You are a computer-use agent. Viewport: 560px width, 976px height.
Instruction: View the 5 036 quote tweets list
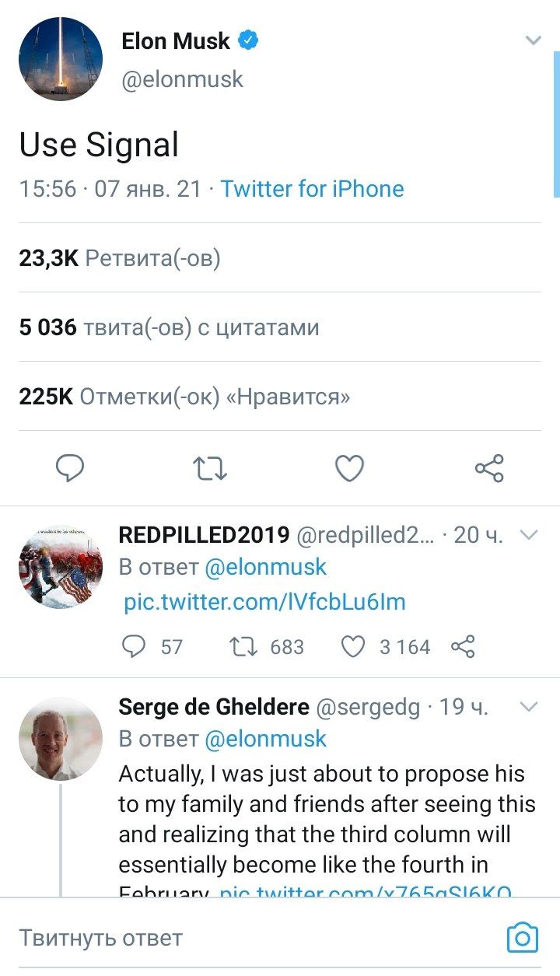169,327
